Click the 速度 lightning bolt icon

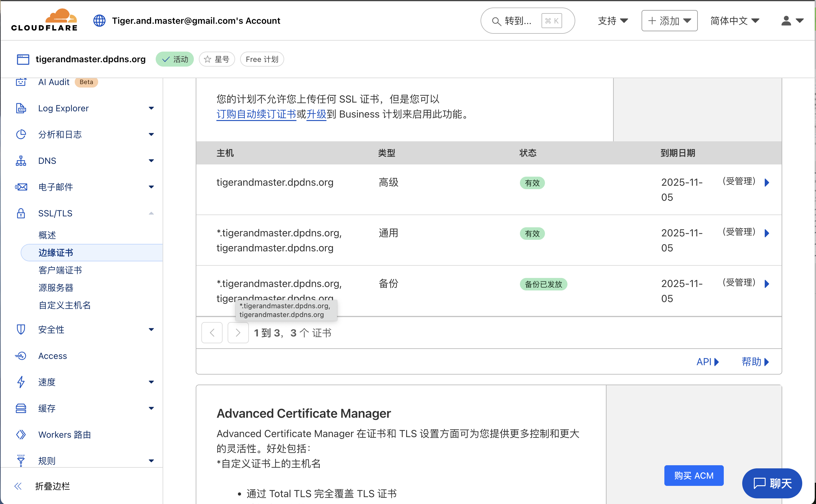click(21, 382)
